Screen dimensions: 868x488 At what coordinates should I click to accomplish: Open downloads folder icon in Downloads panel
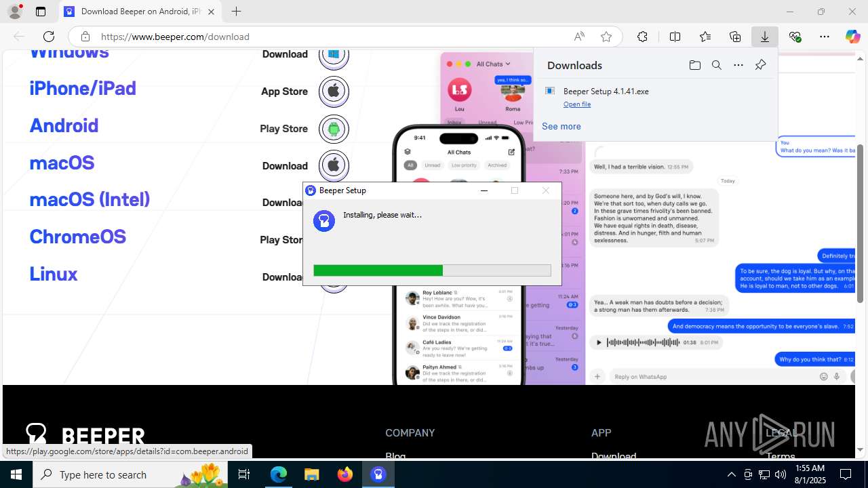pyautogui.click(x=694, y=65)
